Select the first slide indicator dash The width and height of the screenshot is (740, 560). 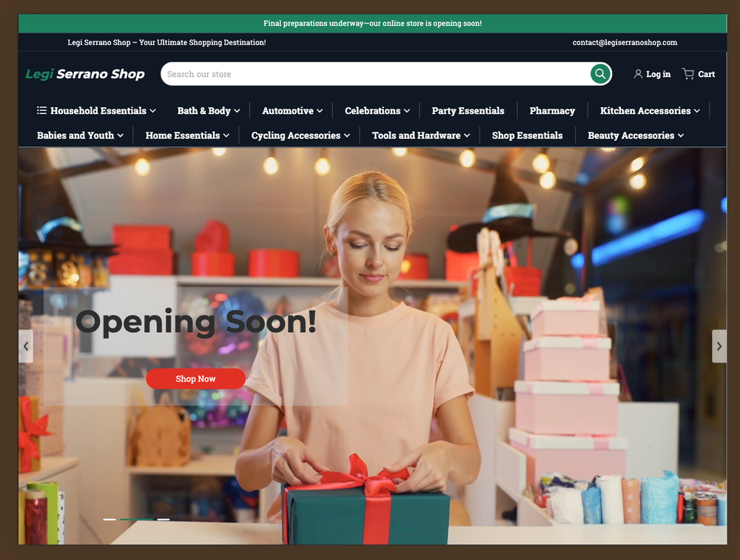110,519
